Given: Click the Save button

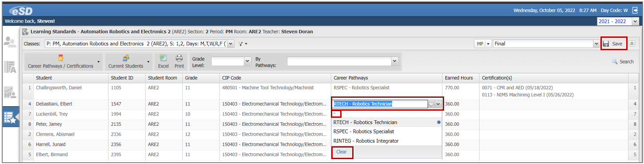Looking at the screenshot, I should pos(614,44).
